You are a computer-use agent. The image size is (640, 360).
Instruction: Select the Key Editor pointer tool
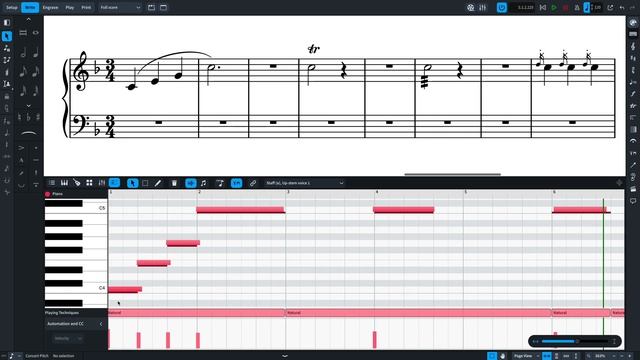click(x=132, y=183)
